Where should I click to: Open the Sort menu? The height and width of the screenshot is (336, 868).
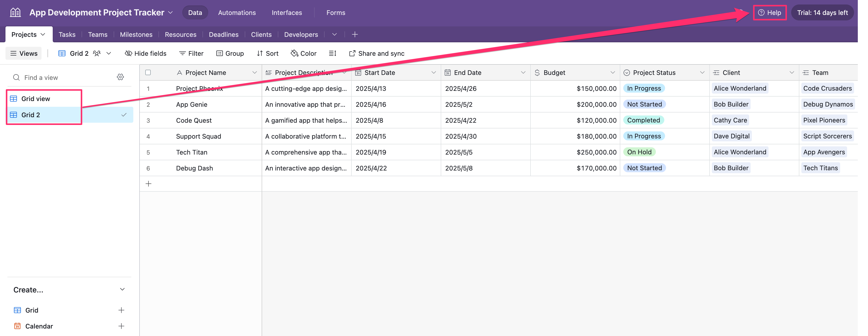[268, 53]
